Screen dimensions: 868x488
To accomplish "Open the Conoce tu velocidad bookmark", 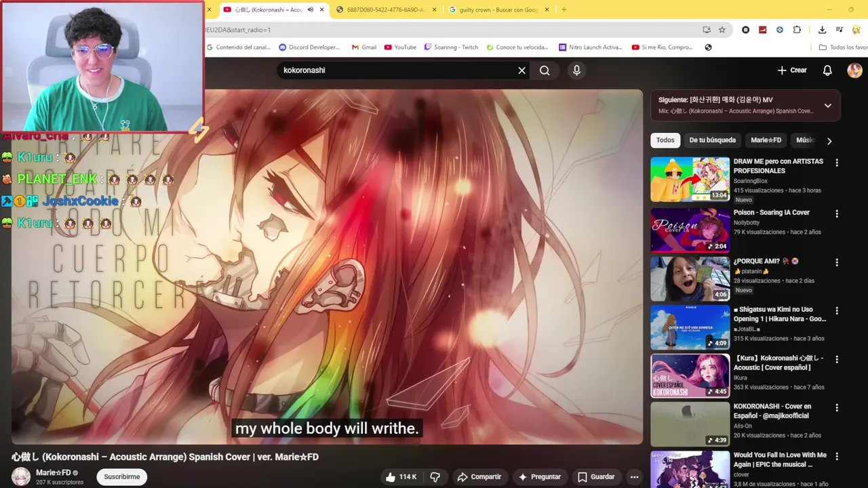I will 517,47.
